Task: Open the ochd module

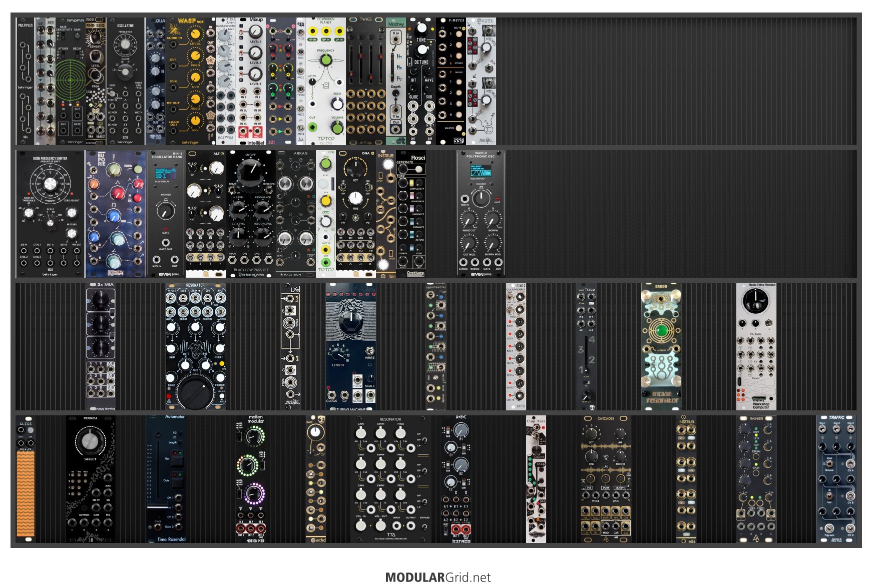Action: 316,479
